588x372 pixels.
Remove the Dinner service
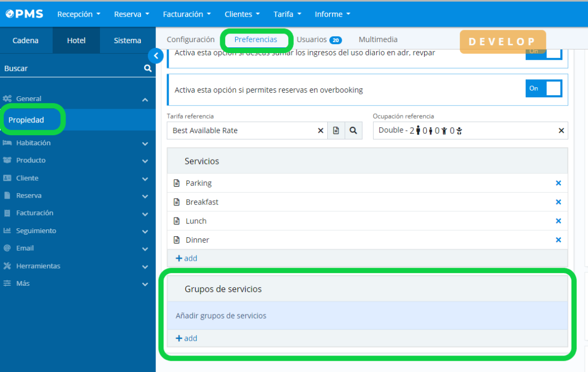click(x=558, y=240)
